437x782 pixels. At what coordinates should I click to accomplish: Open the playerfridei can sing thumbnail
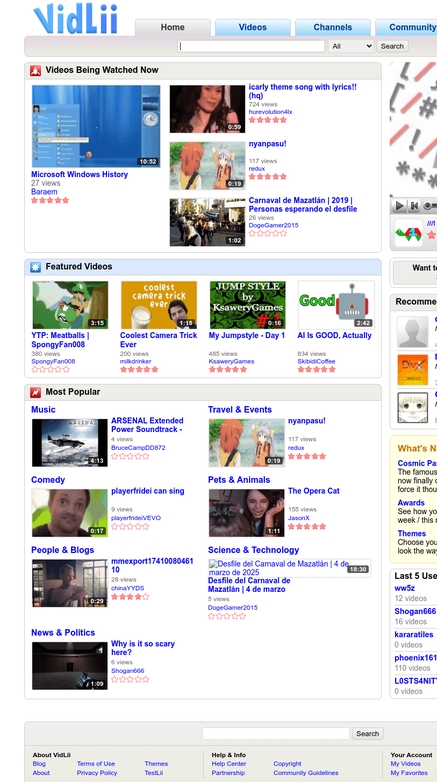coord(70,513)
